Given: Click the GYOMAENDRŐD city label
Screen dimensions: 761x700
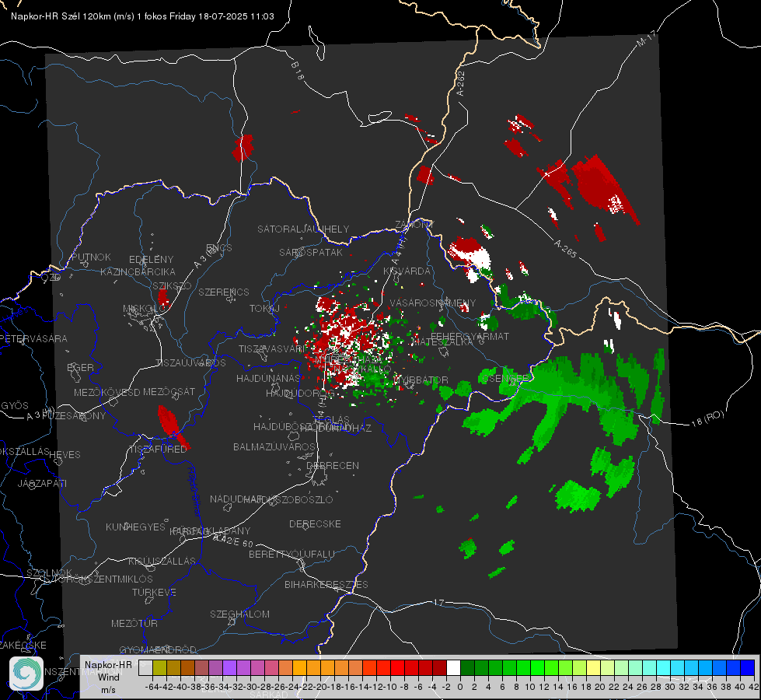Looking at the screenshot, I should (x=158, y=649).
